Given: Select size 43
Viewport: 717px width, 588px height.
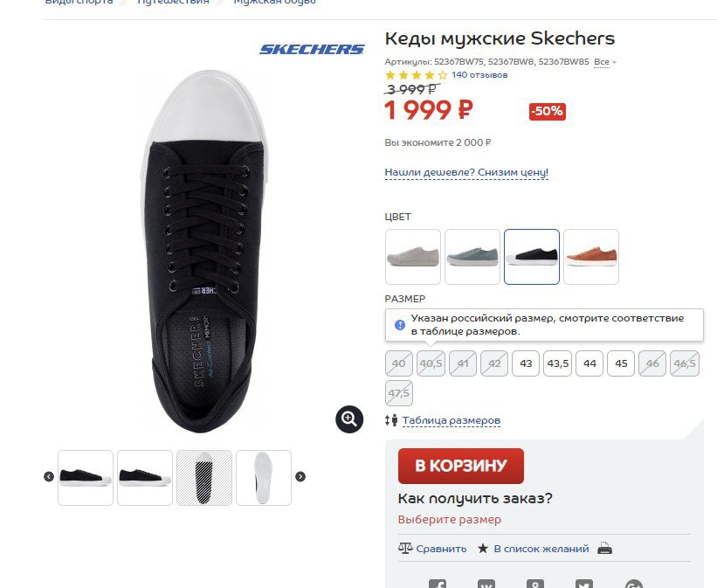Looking at the screenshot, I should [x=526, y=363].
